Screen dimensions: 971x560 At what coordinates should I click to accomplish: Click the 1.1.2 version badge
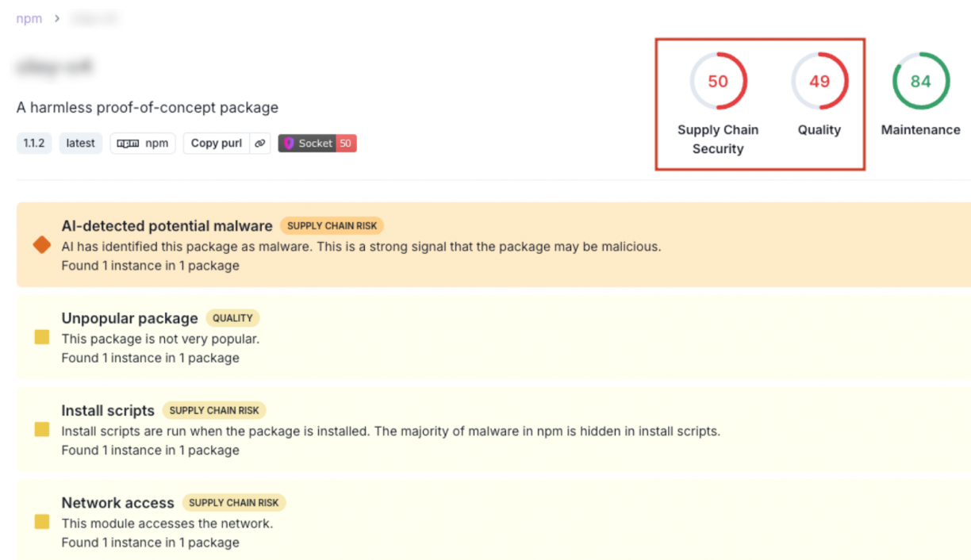tap(33, 144)
